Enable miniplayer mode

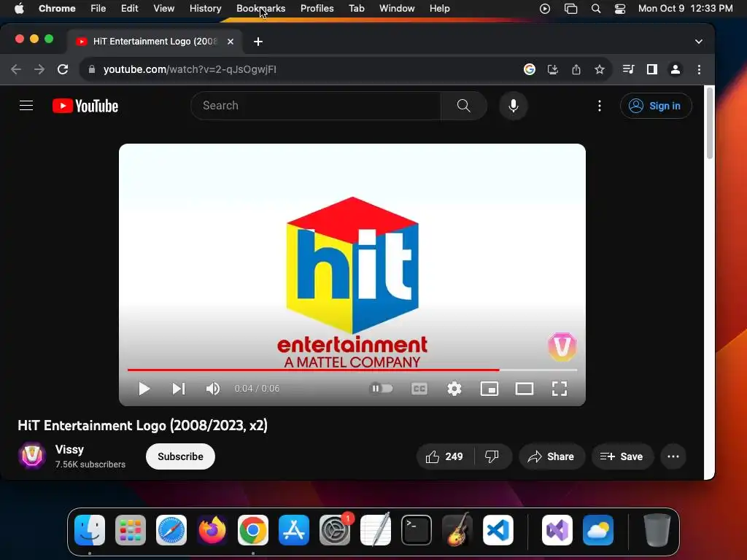(489, 389)
